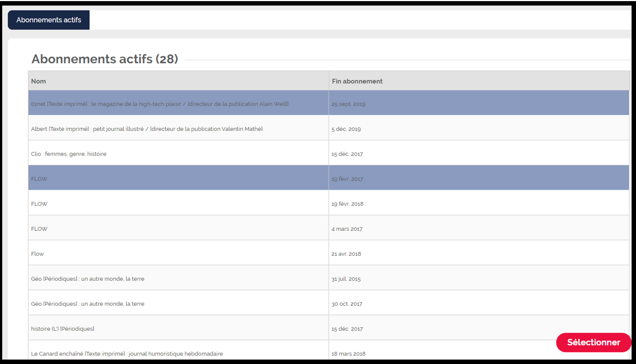Viewport: 636px width, 364px height.
Task: Click the 19 févr. 2017 date cell
Action: [479, 178]
